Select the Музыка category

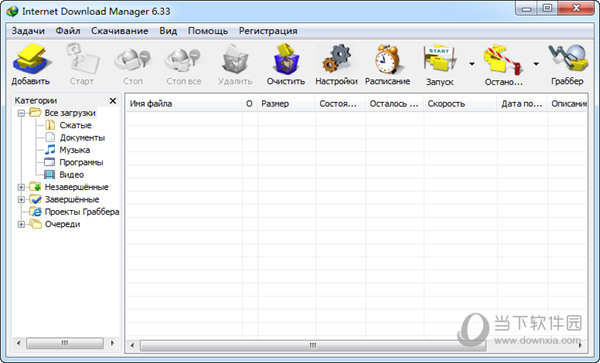coord(75,150)
